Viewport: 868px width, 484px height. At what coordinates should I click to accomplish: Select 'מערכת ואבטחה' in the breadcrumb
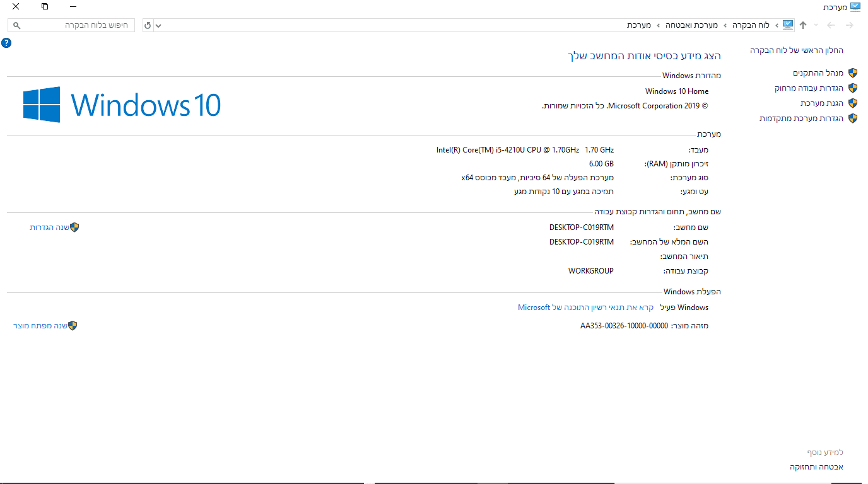(x=692, y=25)
